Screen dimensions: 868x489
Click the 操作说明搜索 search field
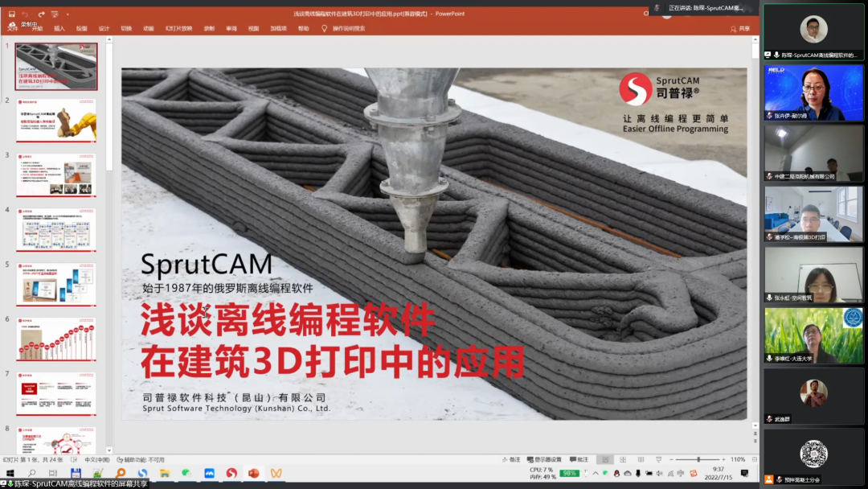click(349, 28)
